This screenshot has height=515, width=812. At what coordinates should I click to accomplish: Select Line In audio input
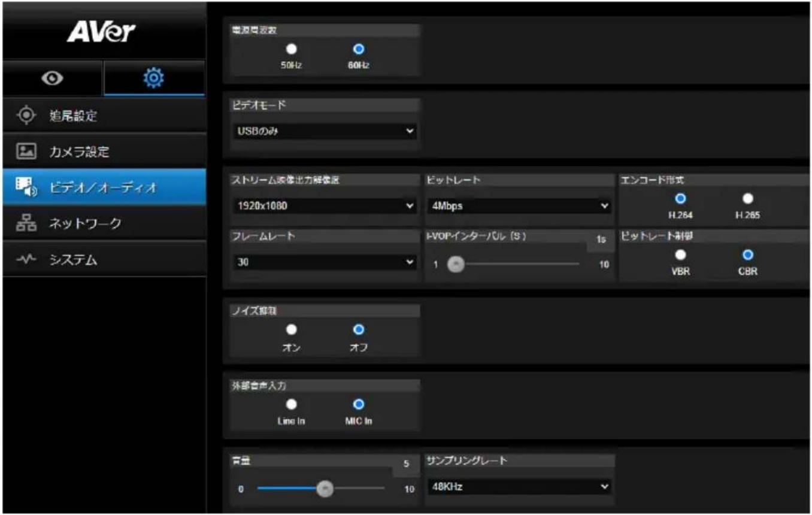[x=292, y=404]
